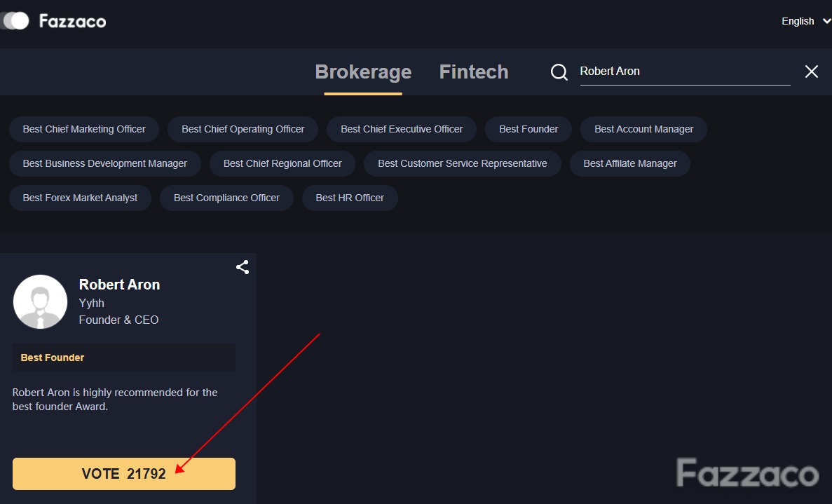
Task: Click the Robert Aron search field
Action: (x=685, y=71)
